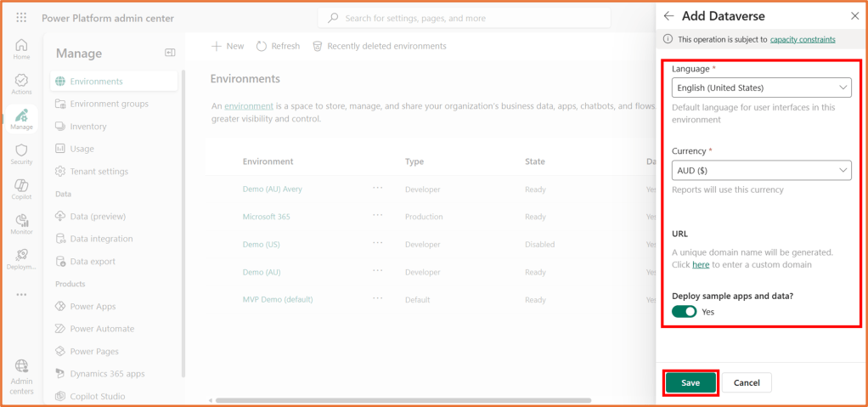Click the back arrow in Add Dataverse
Viewport: 868px width, 407px height.
coord(669,16)
